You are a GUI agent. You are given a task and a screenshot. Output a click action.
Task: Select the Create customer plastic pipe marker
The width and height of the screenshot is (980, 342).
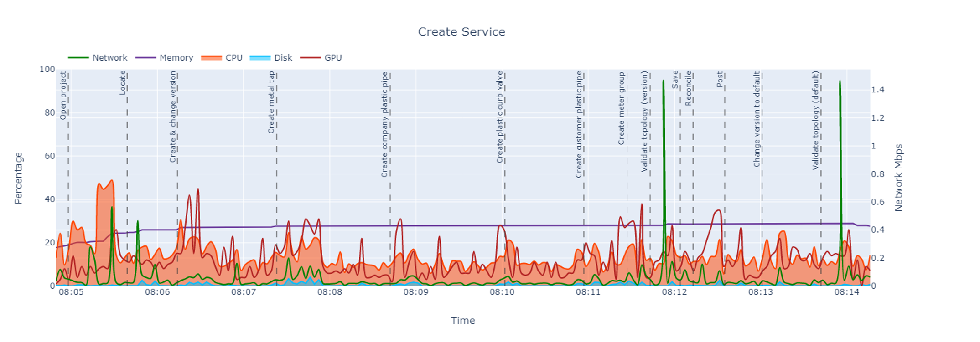579,124
